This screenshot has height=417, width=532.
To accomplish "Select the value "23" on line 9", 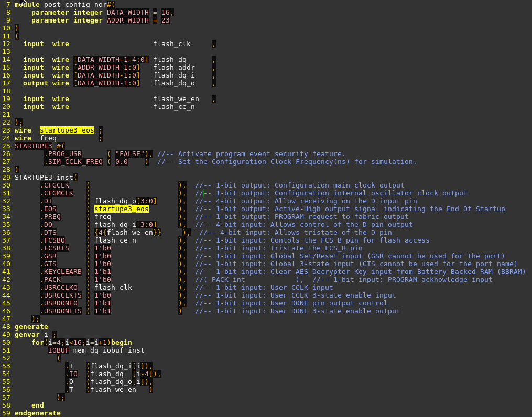I will point(166,20).
